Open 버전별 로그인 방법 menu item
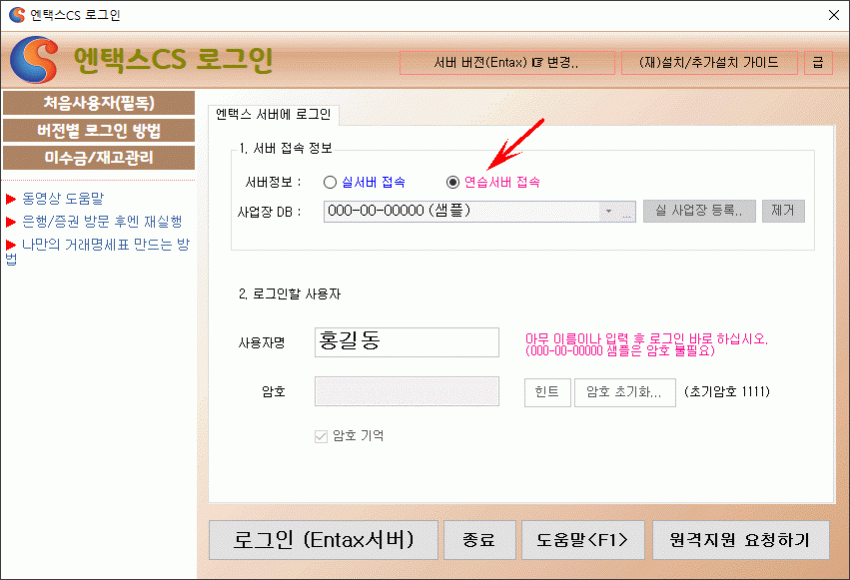Screen dimensions: 850x580 click(99, 131)
